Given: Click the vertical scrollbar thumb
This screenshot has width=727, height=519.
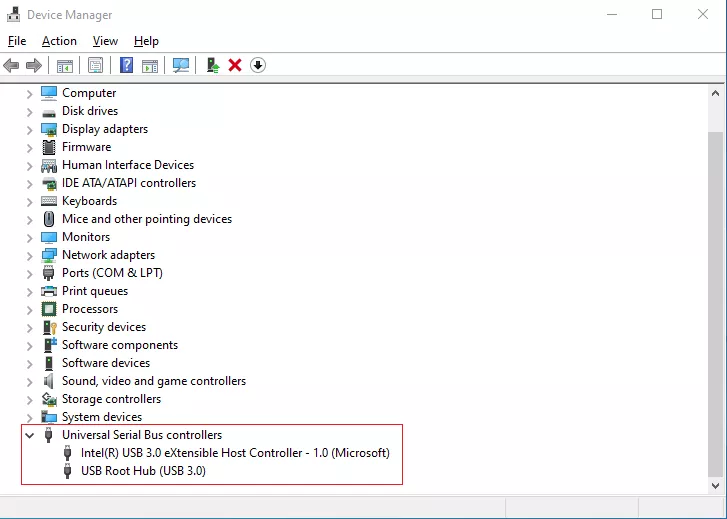Looking at the screenshot, I should [x=715, y=304].
